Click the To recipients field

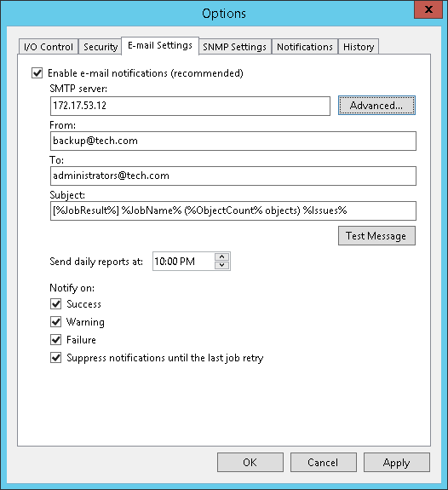233,176
